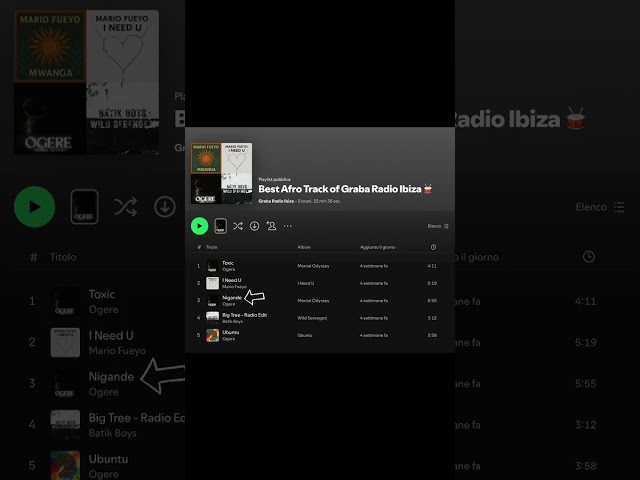Click the colorful Ubuntu cover thumbnail in center list
Screen dimensions: 640x480
pos(212,336)
